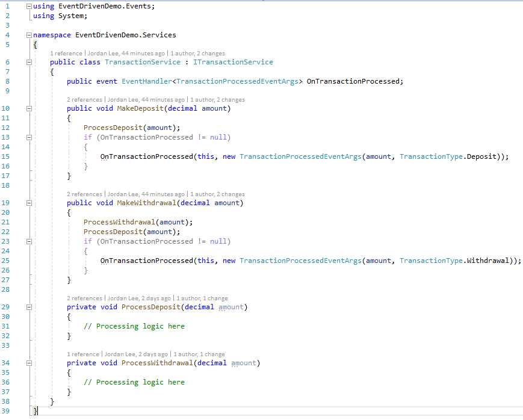The height and width of the screenshot is (420, 523).
Task: Click 'Jordan Lee, 44 minutes ago' above the class
Action: pos(126,54)
